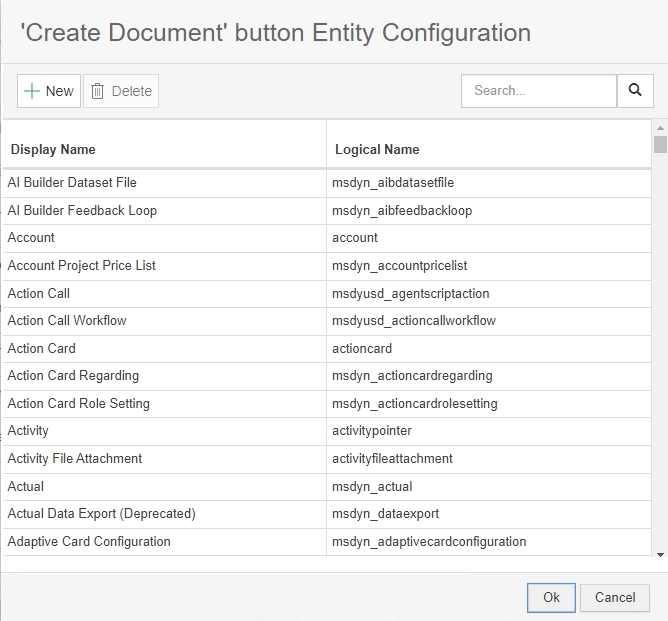Sort by the Logical Name column header

tap(377, 149)
